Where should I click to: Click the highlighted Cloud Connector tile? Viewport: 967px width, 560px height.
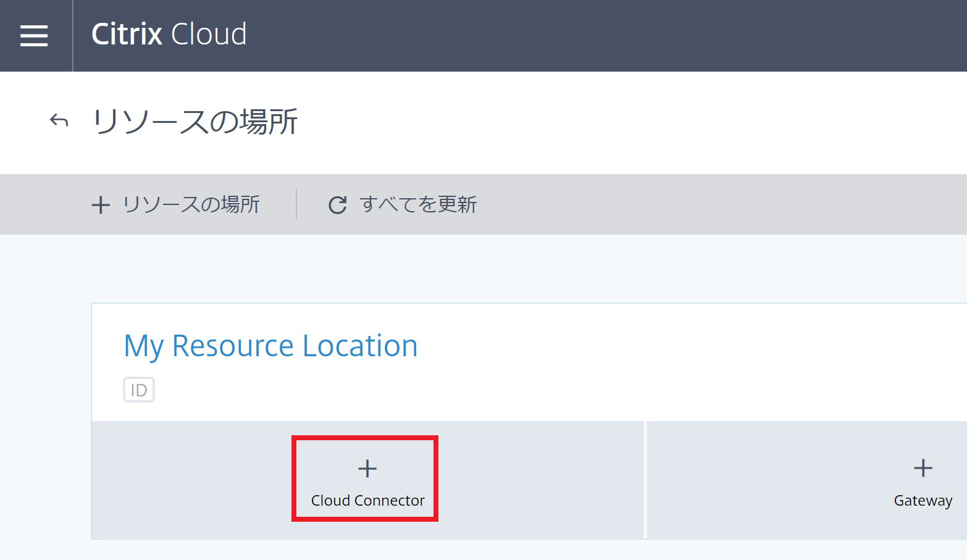coord(366,479)
